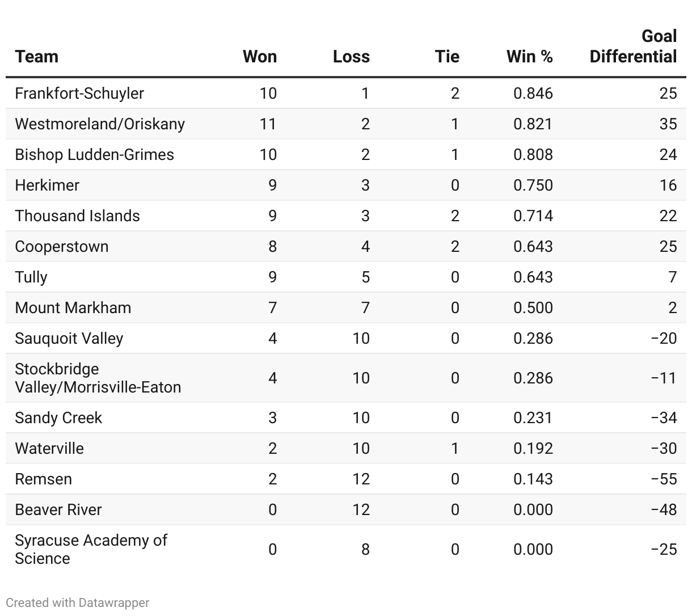Click the Team column header

coord(37,57)
